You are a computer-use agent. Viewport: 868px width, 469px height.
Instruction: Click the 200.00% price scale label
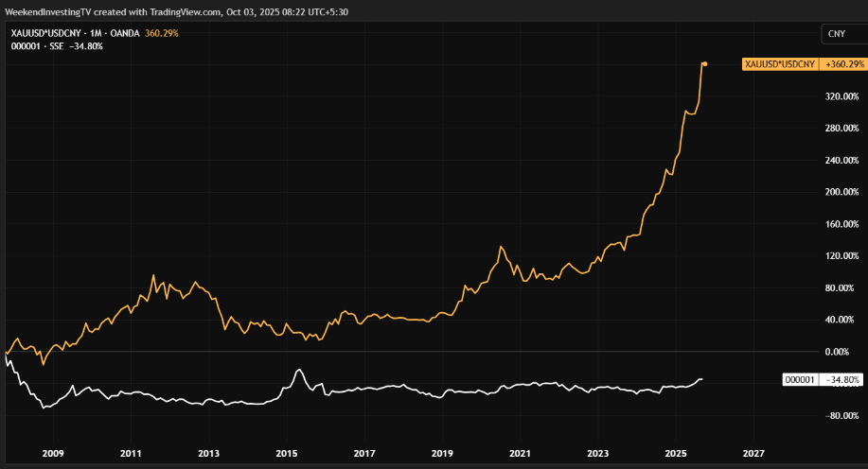841,192
